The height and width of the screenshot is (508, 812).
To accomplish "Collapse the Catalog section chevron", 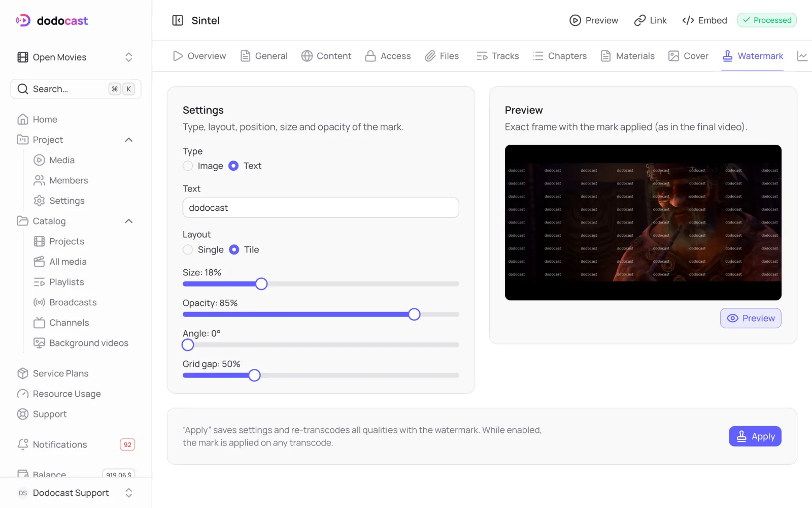I will [x=129, y=221].
